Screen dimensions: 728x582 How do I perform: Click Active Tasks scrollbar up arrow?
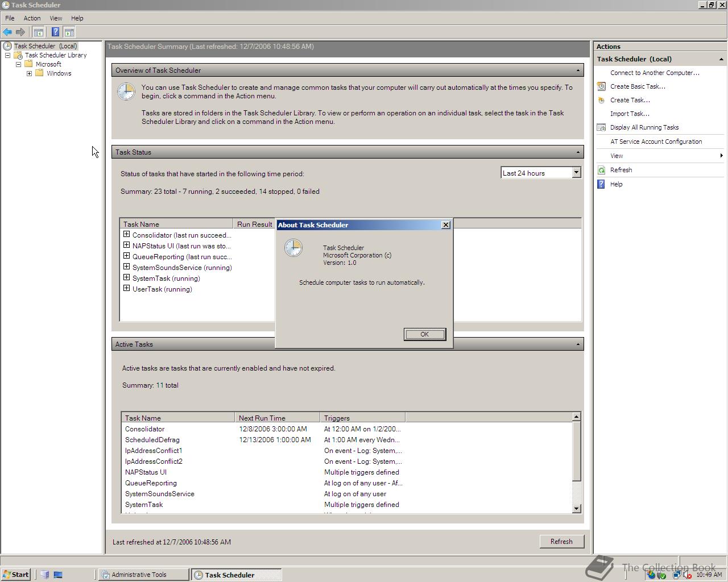pos(576,417)
